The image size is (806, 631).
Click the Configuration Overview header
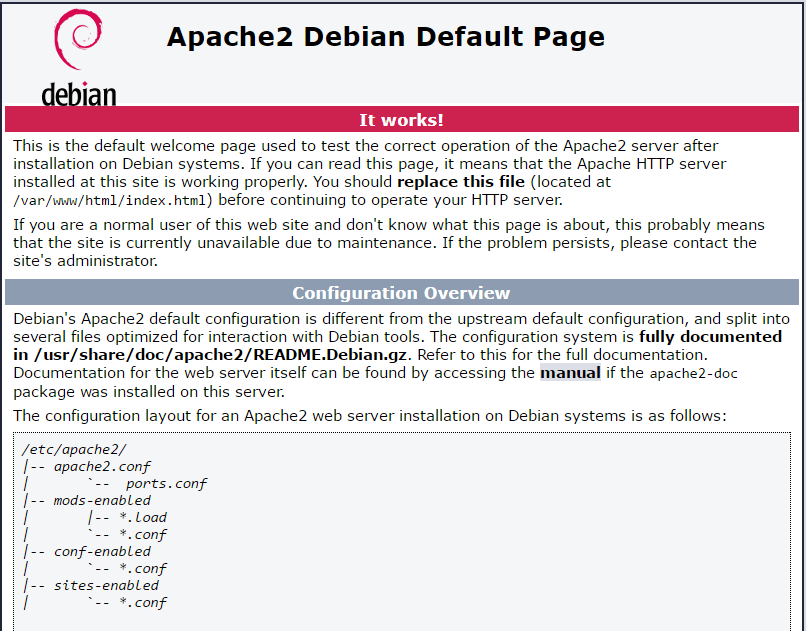pyautogui.click(x=401, y=292)
